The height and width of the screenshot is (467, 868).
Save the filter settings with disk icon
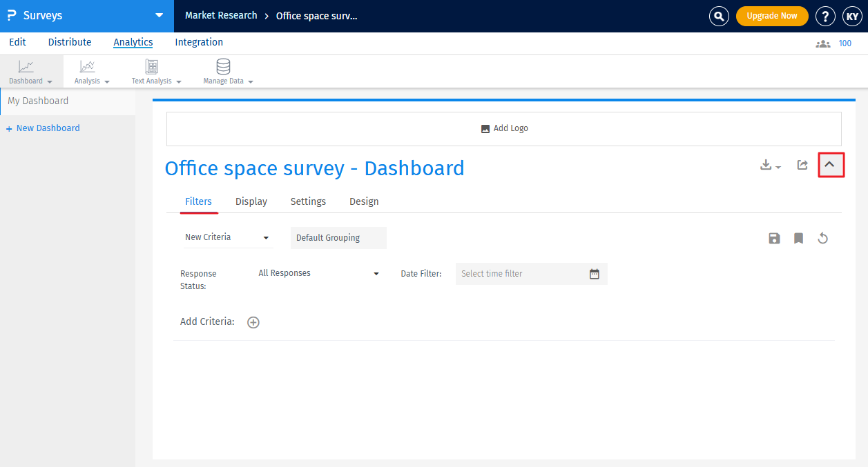[x=774, y=238]
